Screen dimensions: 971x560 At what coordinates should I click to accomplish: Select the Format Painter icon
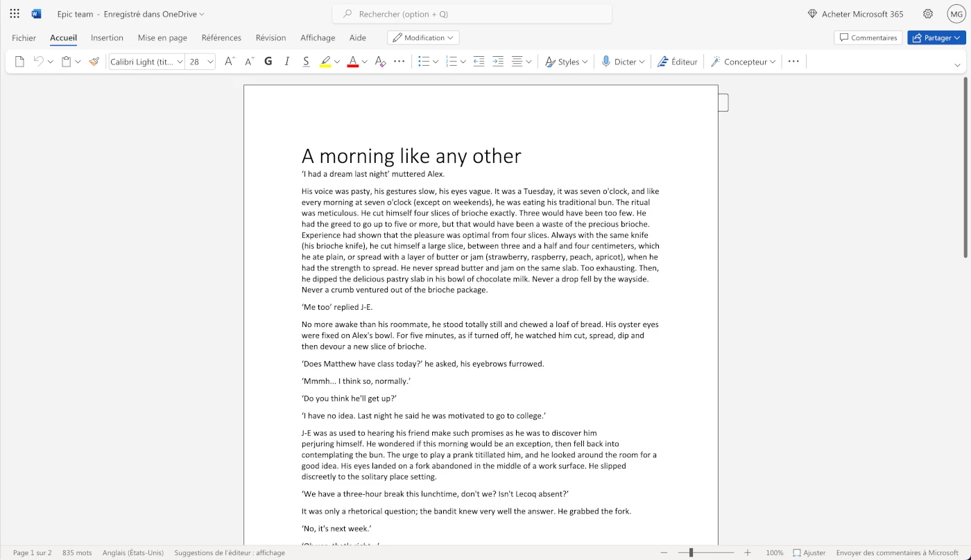(x=94, y=61)
